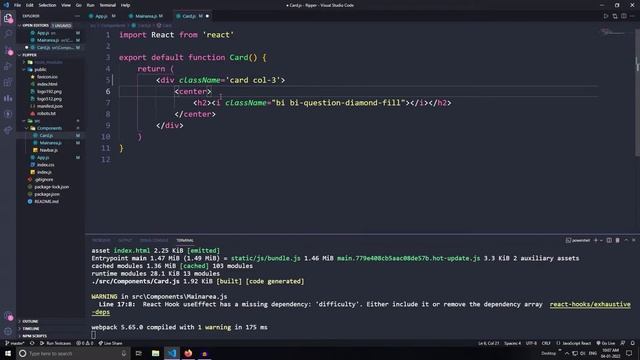Open the notifications bell in status bar

[633, 343]
